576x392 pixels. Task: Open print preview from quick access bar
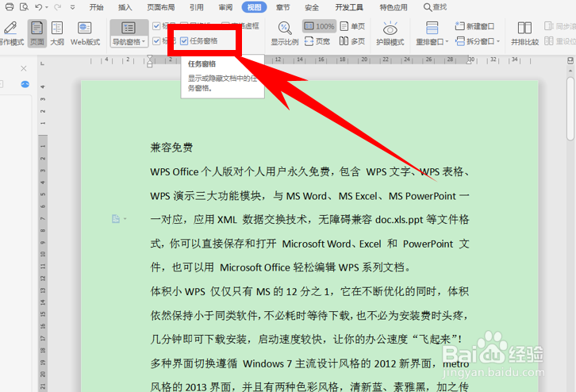(25, 6)
